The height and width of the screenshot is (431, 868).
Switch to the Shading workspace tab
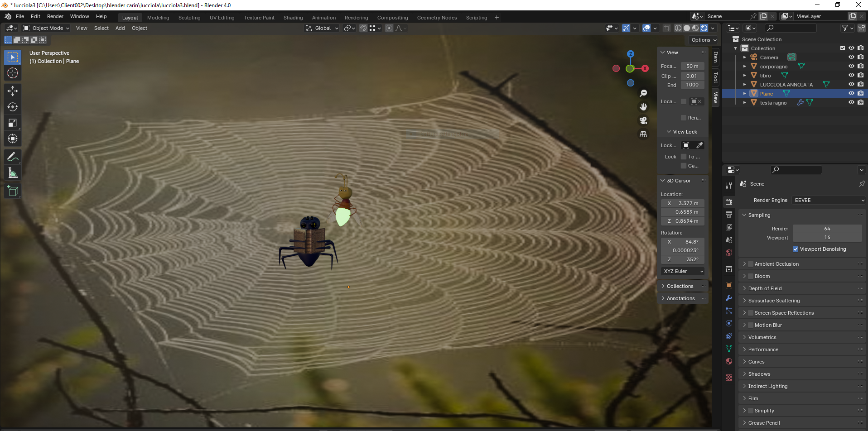[x=293, y=18]
